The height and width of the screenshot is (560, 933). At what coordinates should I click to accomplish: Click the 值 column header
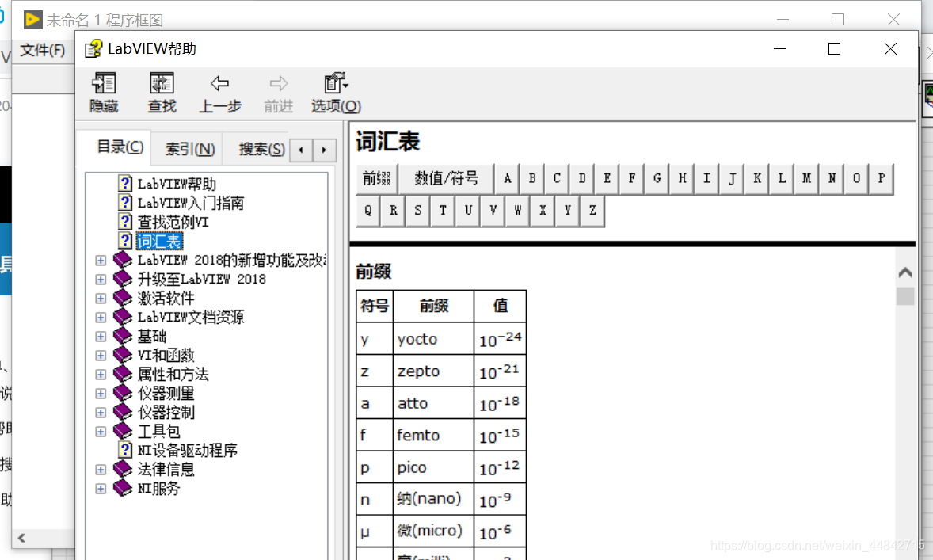pyautogui.click(x=501, y=306)
